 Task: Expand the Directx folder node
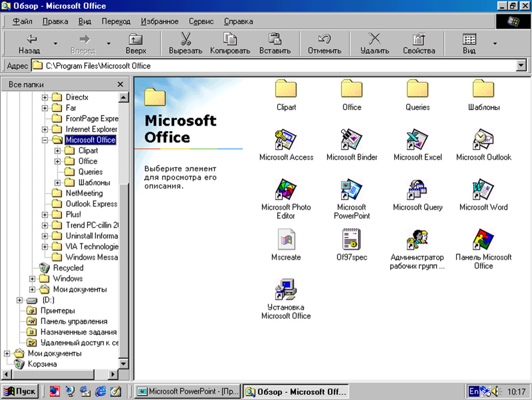(45, 97)
